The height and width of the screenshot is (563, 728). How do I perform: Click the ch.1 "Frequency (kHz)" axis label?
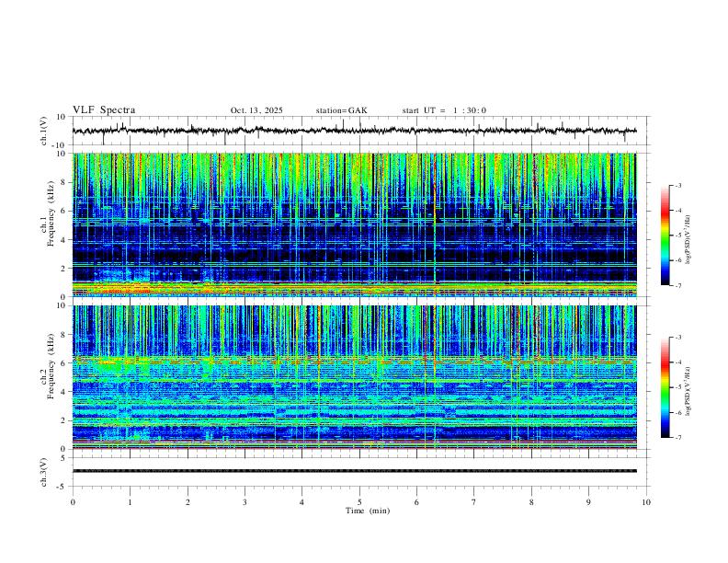pos(51,213)
